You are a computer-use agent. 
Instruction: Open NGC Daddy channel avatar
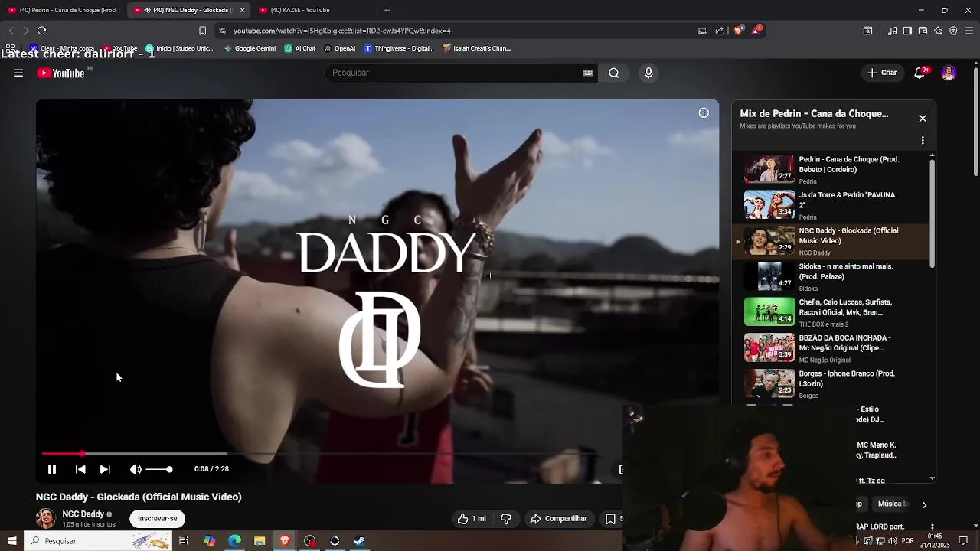(46, 519)
